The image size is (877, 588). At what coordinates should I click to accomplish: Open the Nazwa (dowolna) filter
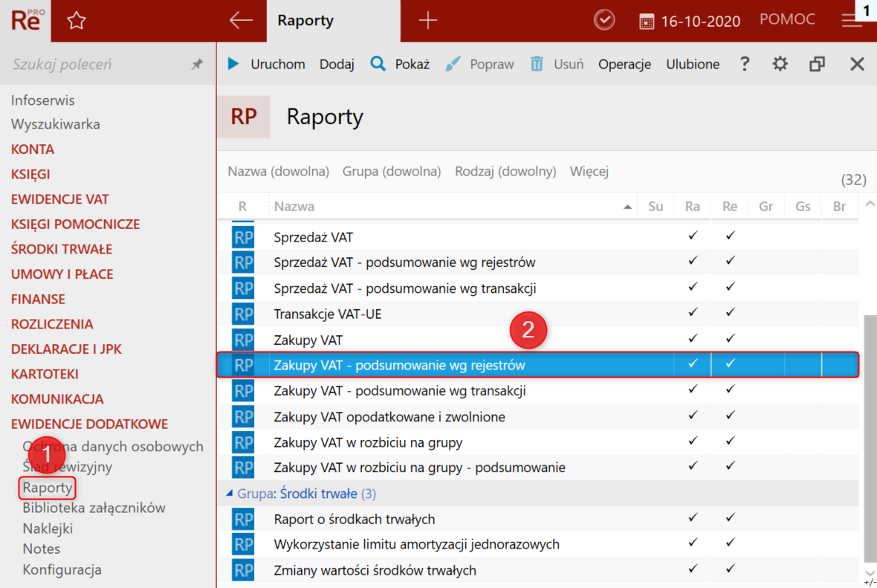(x=278, y=172)
